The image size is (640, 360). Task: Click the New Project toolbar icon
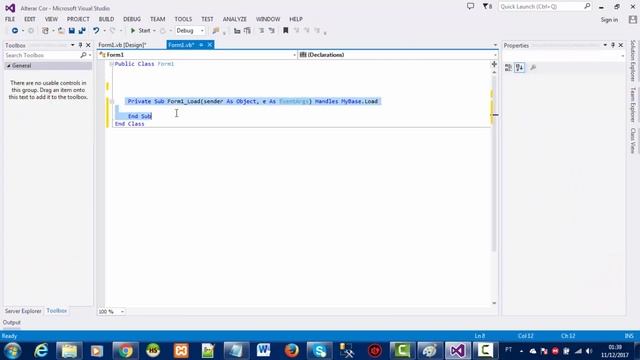[45, 31]
